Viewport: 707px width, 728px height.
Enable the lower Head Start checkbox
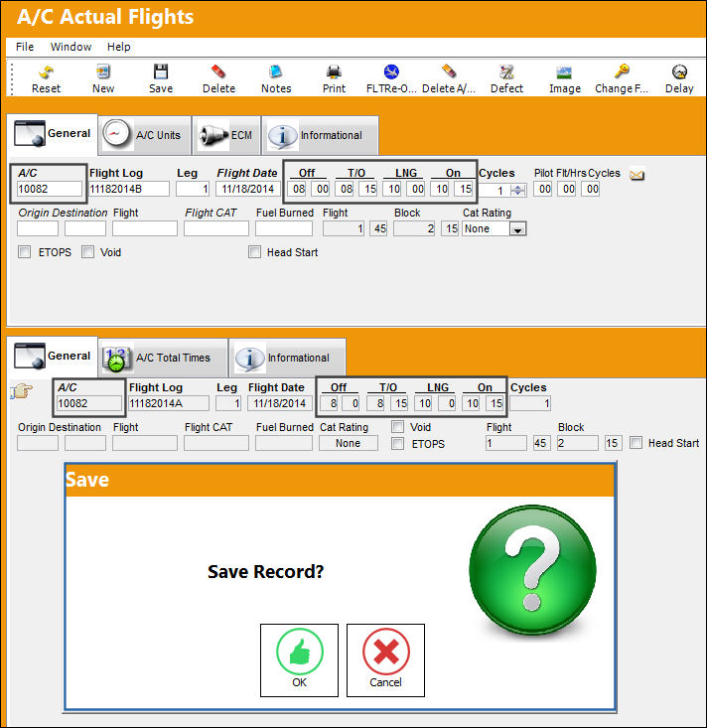click(x=636, y=443)
